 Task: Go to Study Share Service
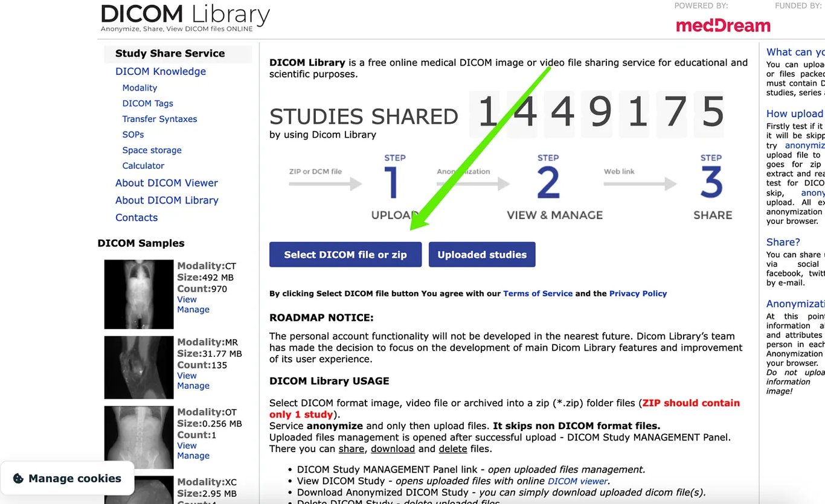(170, 54)
